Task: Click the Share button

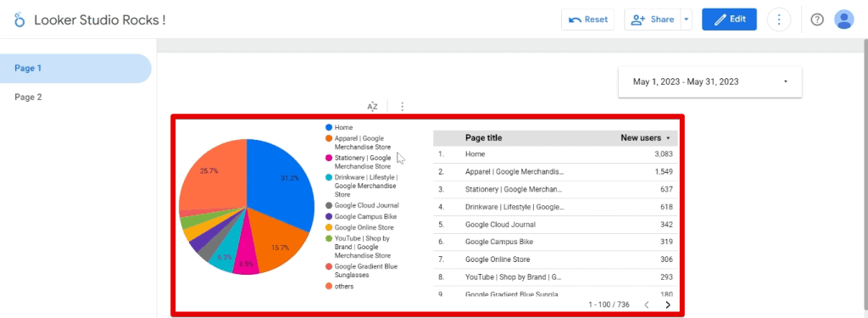Action: click(652, 20)
